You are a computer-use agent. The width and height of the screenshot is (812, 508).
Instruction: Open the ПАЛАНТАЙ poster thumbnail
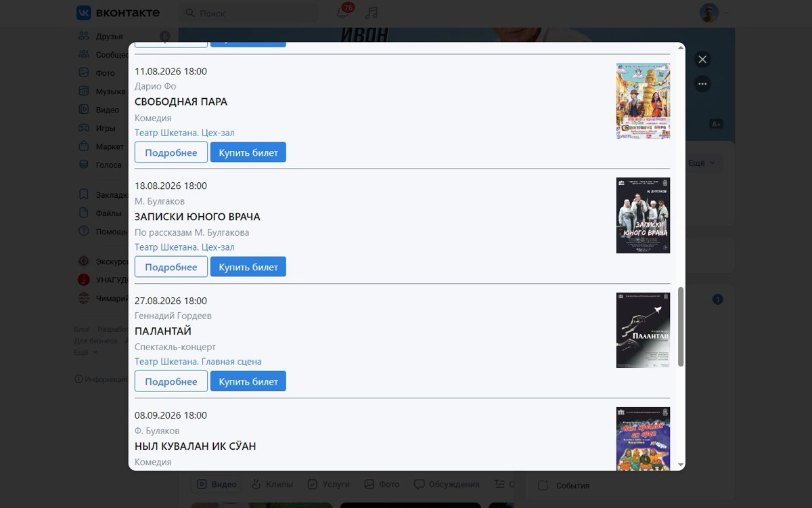[x=643, y=330]
